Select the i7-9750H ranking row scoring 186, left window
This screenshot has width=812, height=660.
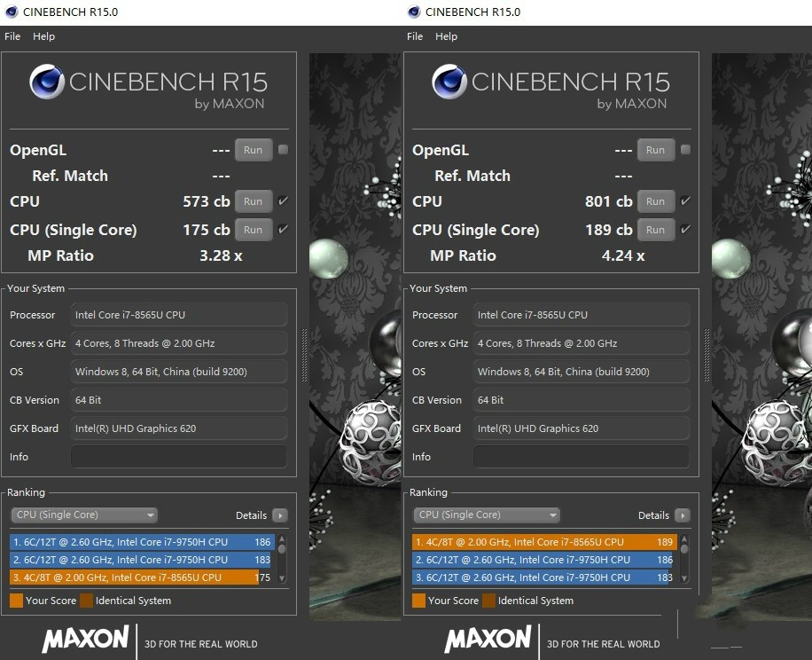pyautogui.click(x=142, y=542)
